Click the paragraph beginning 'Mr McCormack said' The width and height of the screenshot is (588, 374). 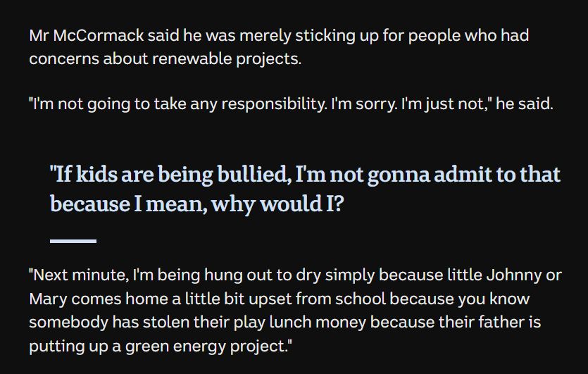pyautogui.click(x=279, y=46)
